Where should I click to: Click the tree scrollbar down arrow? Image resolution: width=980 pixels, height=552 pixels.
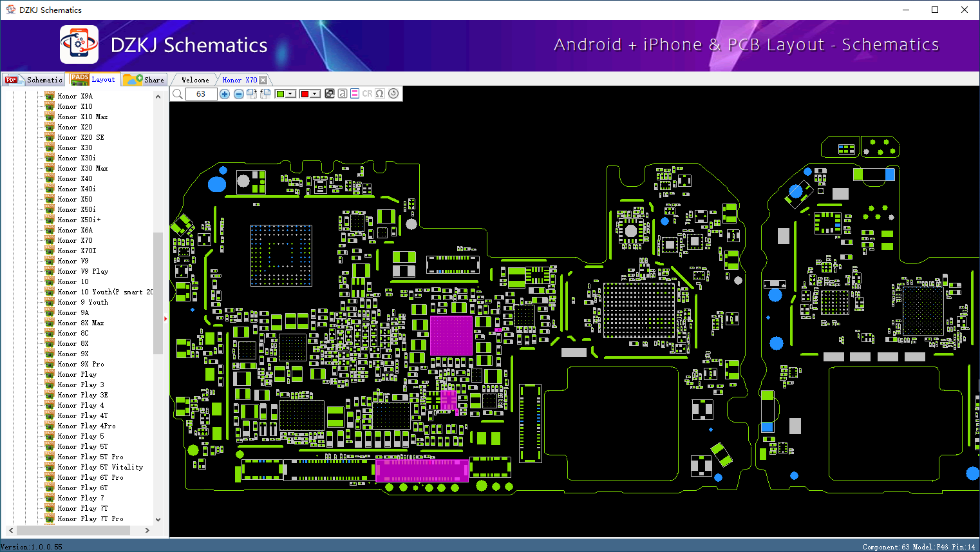[158, 519]
